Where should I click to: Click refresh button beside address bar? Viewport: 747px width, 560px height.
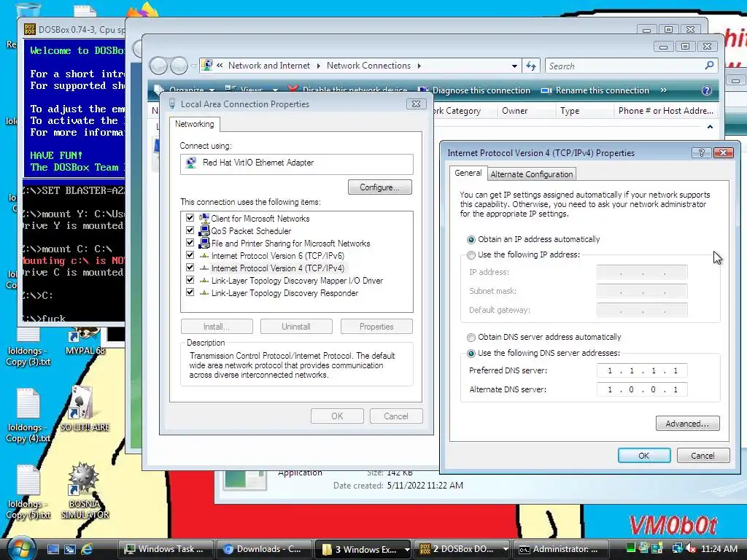[x=531, y=66]
